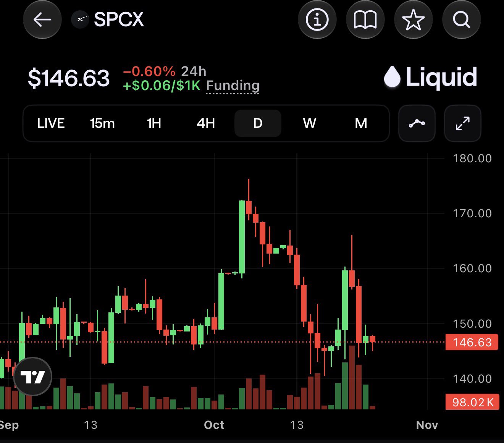Screen dimensions: 504x443
Task: Select the LIVE timeframe
Action: [51, 123]
